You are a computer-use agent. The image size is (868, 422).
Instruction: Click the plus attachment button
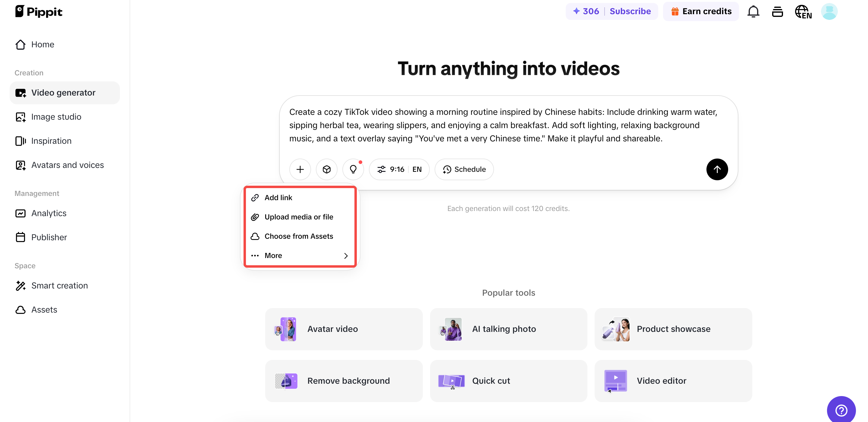300,169
